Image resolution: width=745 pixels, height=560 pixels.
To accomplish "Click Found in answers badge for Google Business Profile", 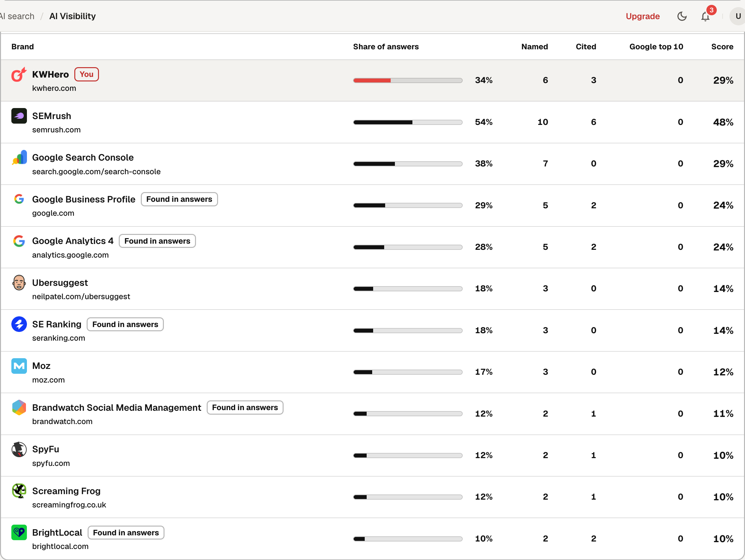I will point(179,199).
